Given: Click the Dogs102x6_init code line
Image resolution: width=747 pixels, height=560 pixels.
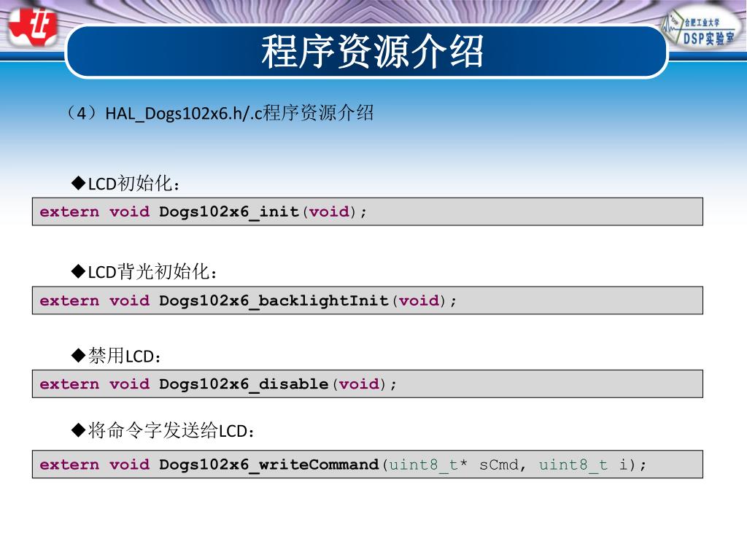Looking at the screenshot, I should pos(368,211).
